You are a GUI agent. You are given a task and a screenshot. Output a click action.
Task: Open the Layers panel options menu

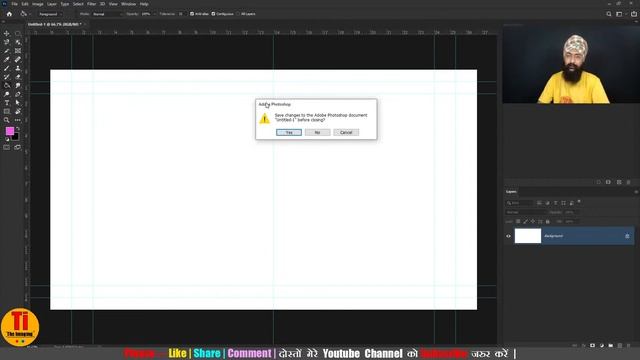coord(636,191)
